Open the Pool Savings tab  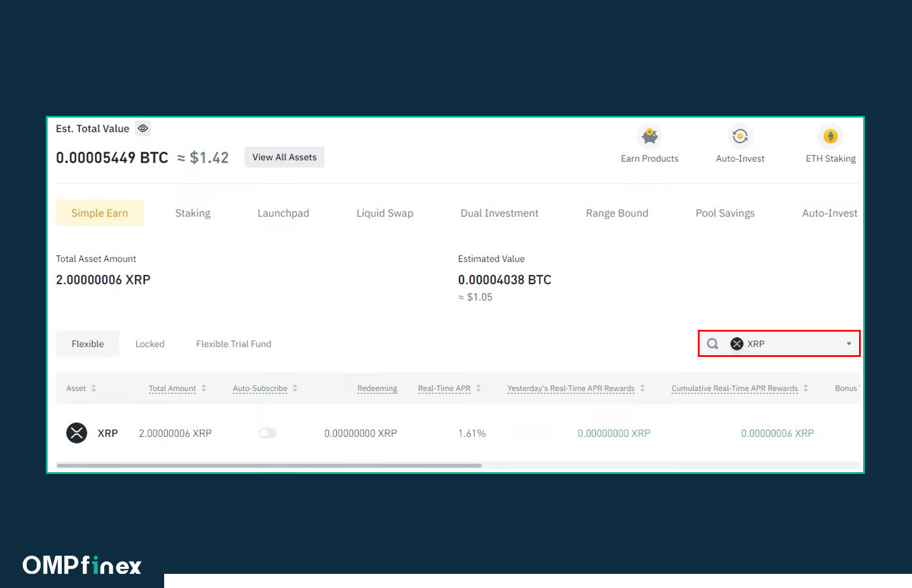(725, 213)
